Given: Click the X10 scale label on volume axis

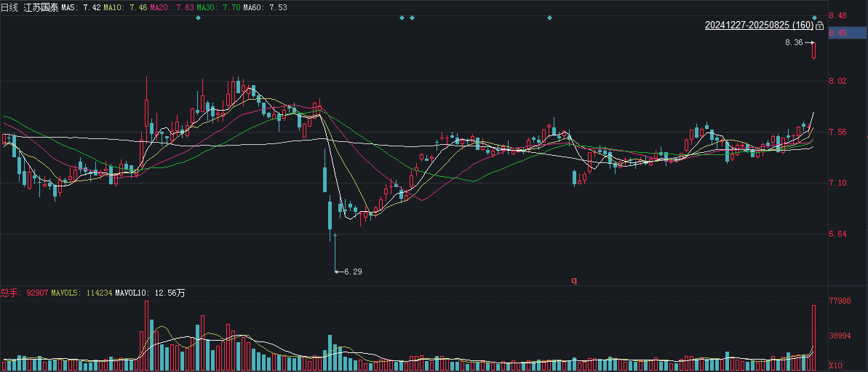Looking at the screenshot, I should click(835, 366).
